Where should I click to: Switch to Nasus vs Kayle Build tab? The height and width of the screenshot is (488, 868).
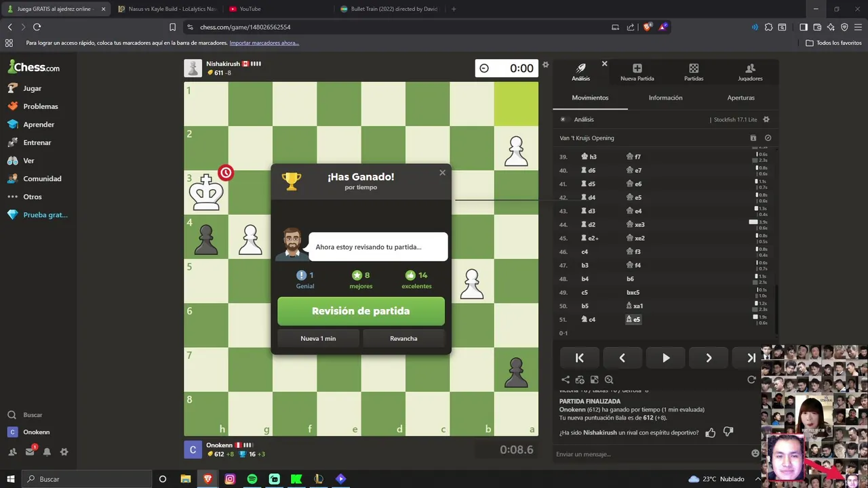point(166,9)
